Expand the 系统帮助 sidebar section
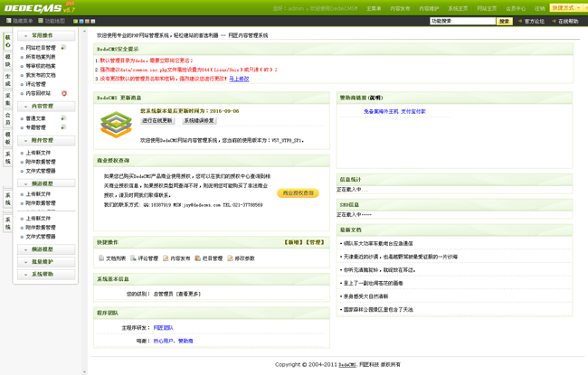The width and height of the screenshot is (588, 375). coord(47,274)
